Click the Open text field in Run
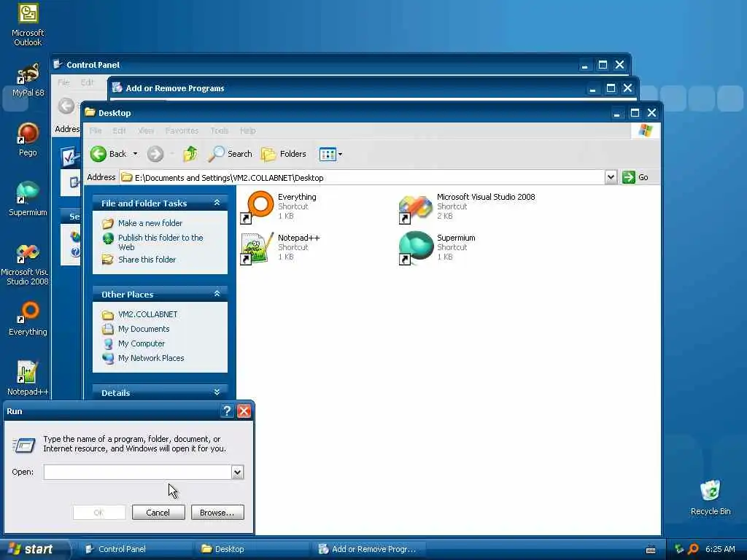The image size is (747, 560). click(138, 472)
